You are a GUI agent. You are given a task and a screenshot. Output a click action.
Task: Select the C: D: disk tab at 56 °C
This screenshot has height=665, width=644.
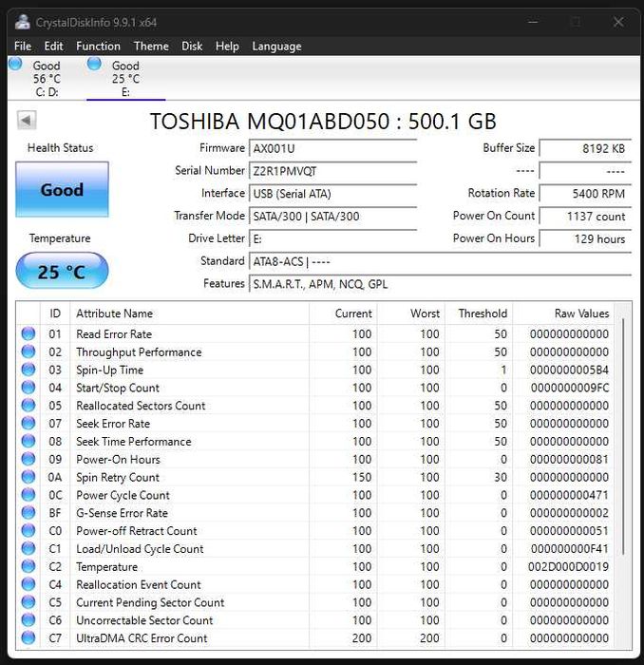point(47,79)
